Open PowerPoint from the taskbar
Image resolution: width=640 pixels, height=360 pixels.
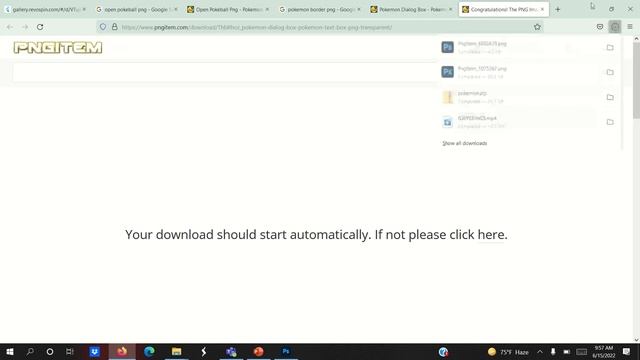click(258, 351)
